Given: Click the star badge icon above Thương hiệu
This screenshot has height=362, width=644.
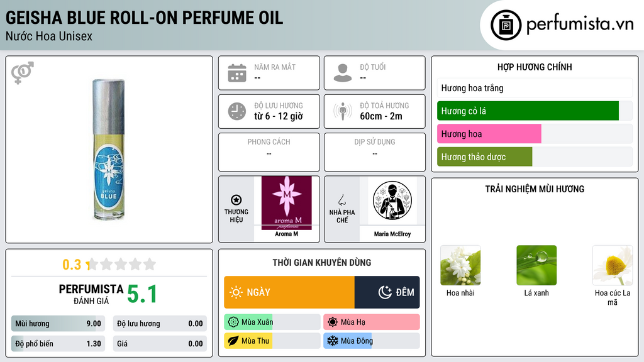Looking at the screenshot, I should tap(236, 200).
